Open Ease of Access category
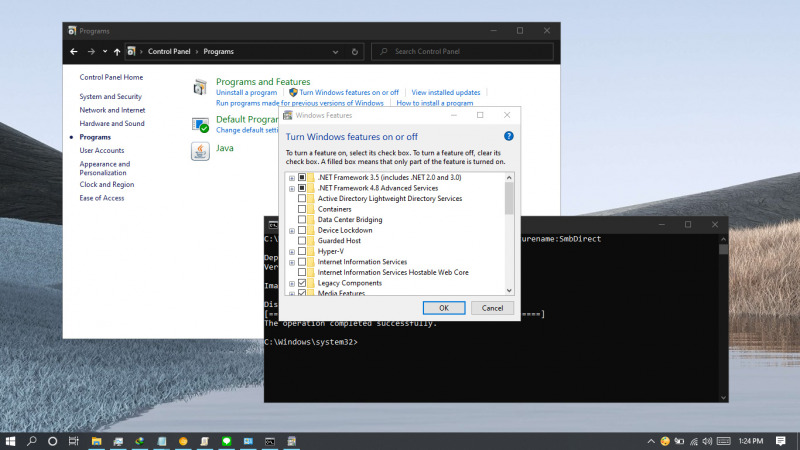The height and width of the screenshot is (450, 800). (102, 198)
